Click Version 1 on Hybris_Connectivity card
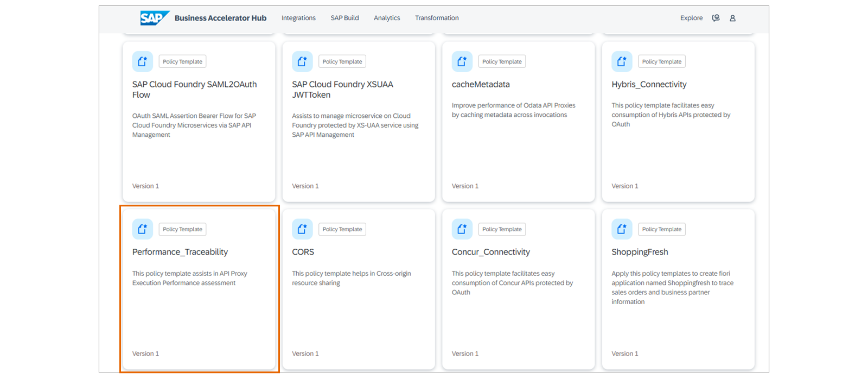The height and width of the screenshot is (379, 868). tap(625, 186)
